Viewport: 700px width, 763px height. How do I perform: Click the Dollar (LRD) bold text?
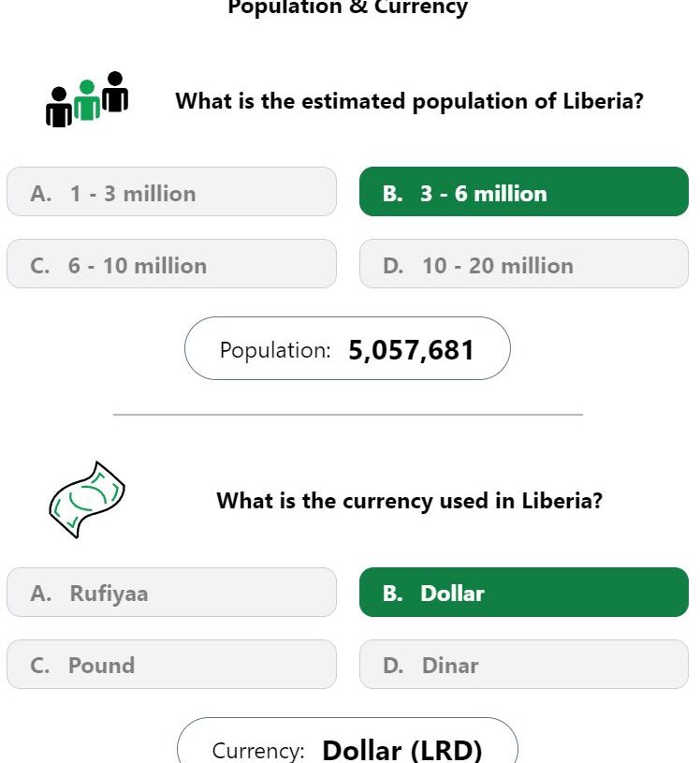click(x=402, y=750)
